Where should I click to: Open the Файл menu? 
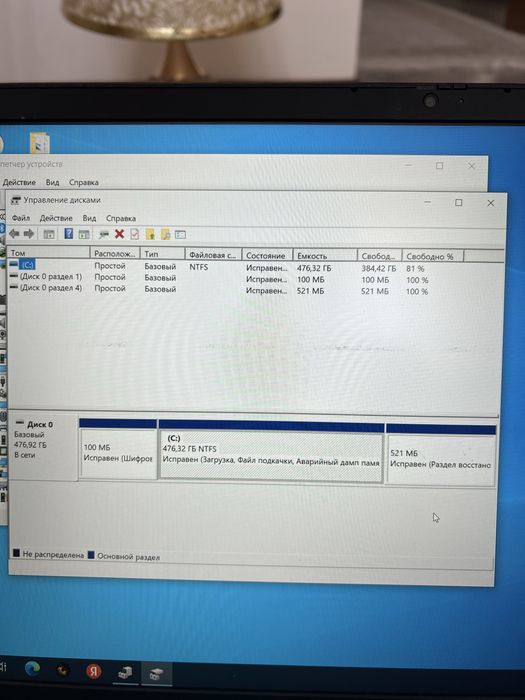tap(21, 218)
